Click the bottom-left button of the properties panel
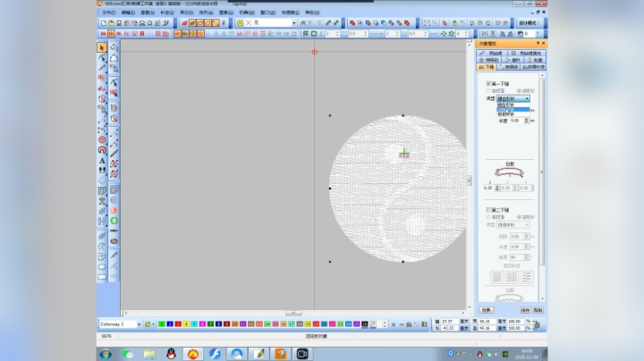Screen dimensions: 644x361 tap(487, 310)
